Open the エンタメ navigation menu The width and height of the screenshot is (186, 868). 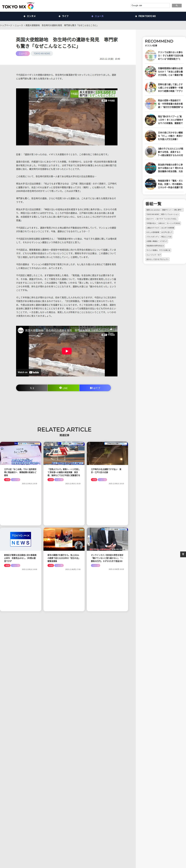click(30, 16)
